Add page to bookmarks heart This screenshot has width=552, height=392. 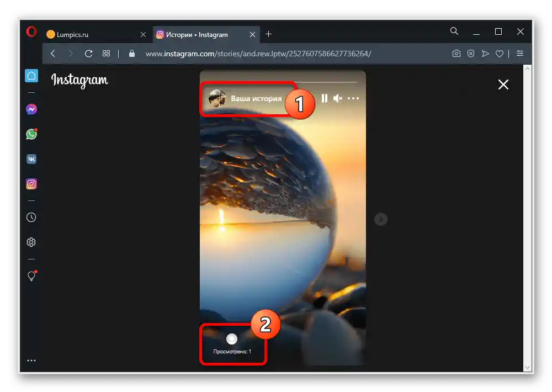pyautogui.click(x=499, y=54)
